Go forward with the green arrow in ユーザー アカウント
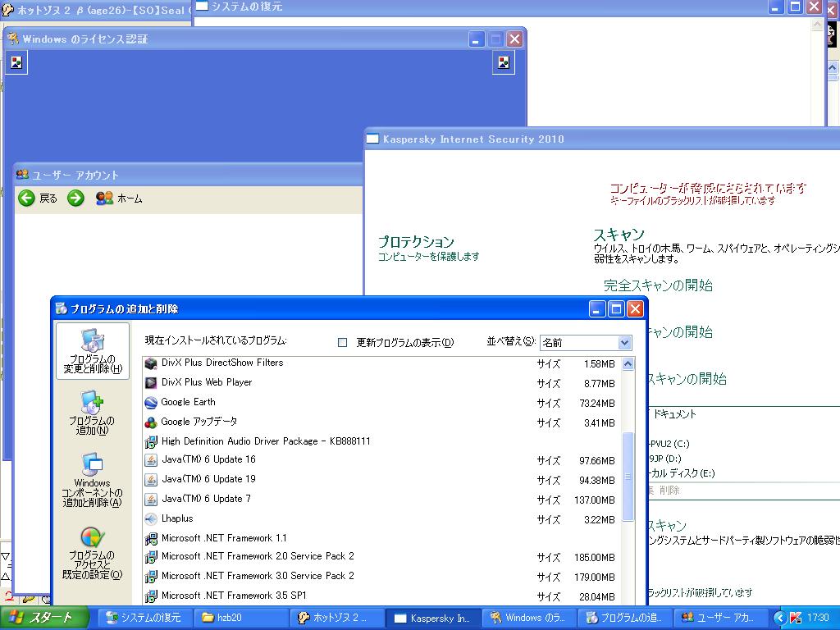The width and height of the screenshot is (840, 630). [75, 199]
